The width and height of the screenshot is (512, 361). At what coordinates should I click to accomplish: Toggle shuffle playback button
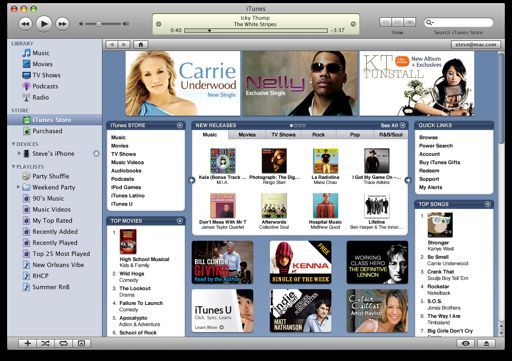pos(45,343)
